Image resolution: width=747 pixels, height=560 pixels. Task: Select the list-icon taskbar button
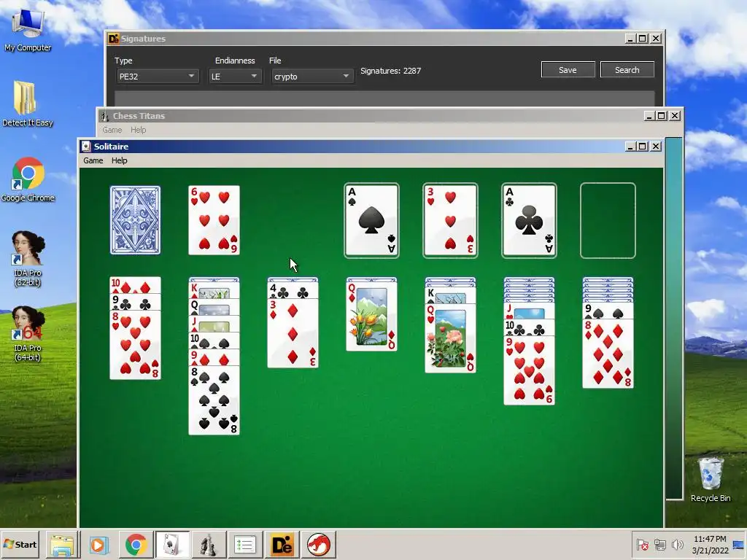click(245, 545)
